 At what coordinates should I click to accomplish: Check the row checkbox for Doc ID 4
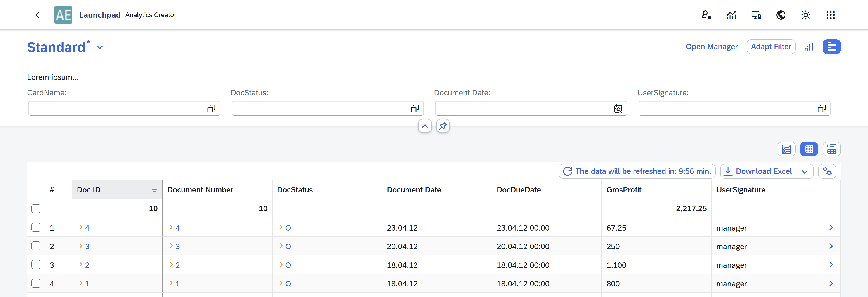click(36, 227)
